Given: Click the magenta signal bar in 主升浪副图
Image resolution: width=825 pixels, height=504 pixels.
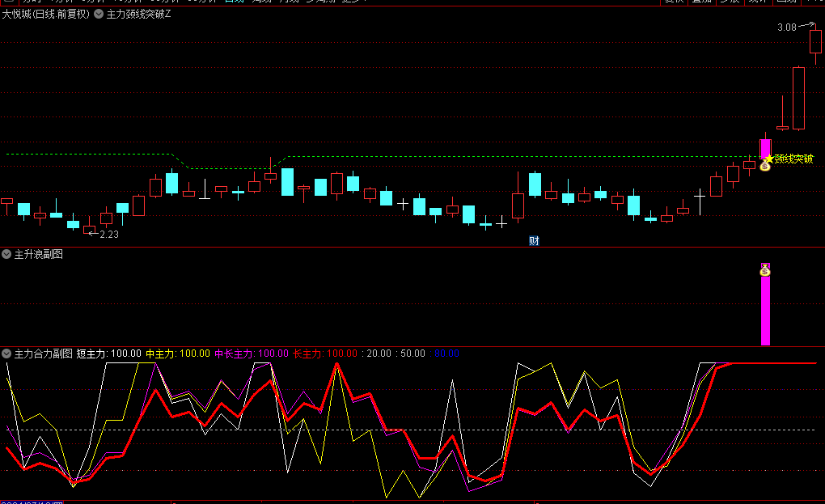Looking at the screenshot, I should 765,311.
